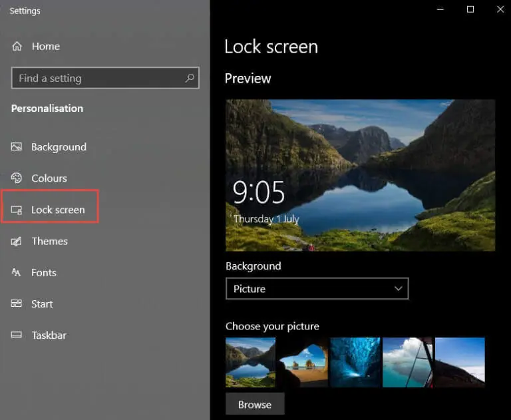Click the dropdown chevron arrow
511x420 pixels.
tap(399, 289)
